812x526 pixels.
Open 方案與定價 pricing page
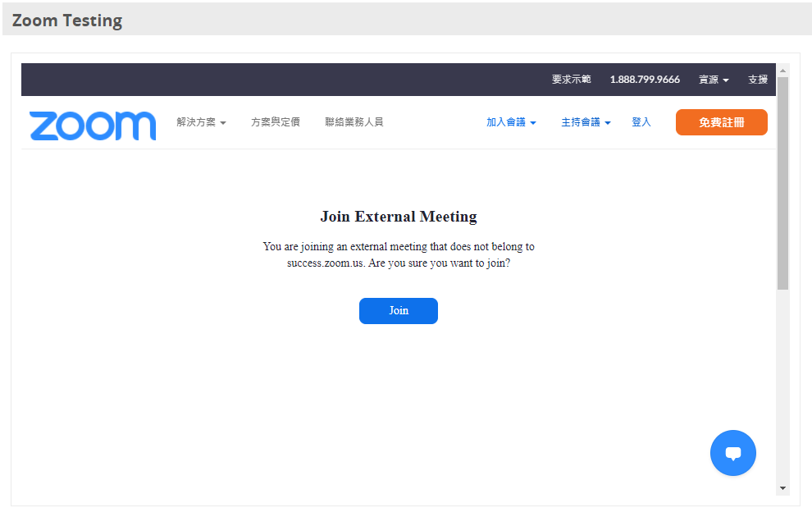click(276, 122)
